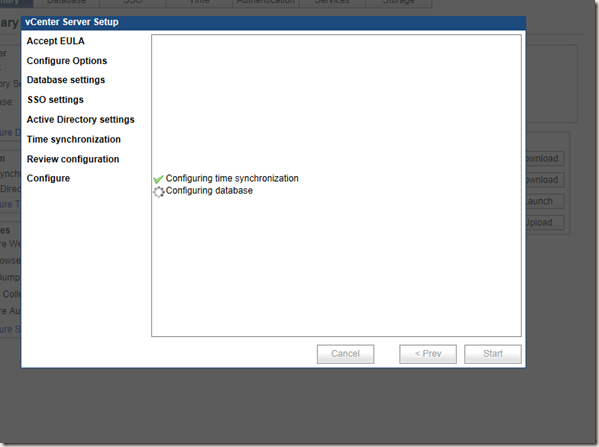Click the spinner beside Configuring database

[159, 192]
